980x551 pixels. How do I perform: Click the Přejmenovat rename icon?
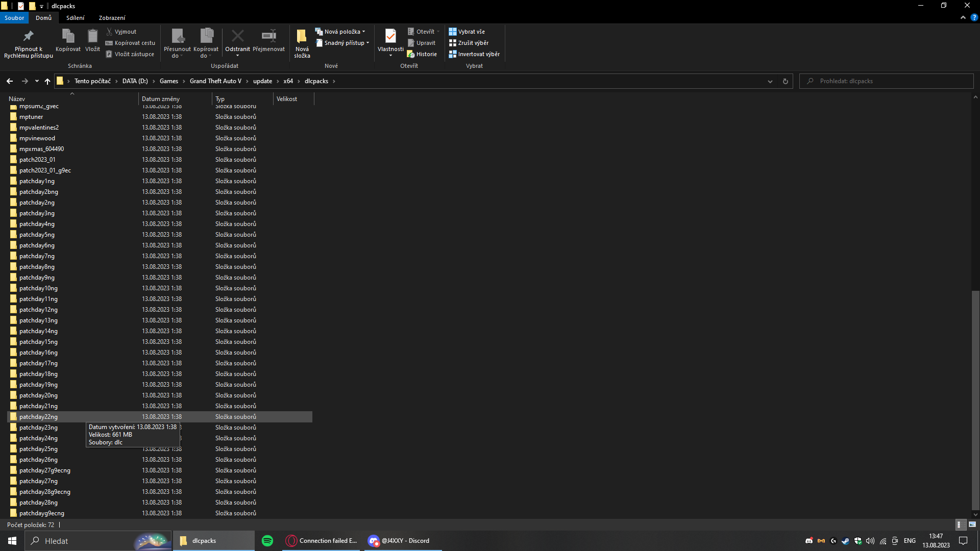(x=268, y=36)
